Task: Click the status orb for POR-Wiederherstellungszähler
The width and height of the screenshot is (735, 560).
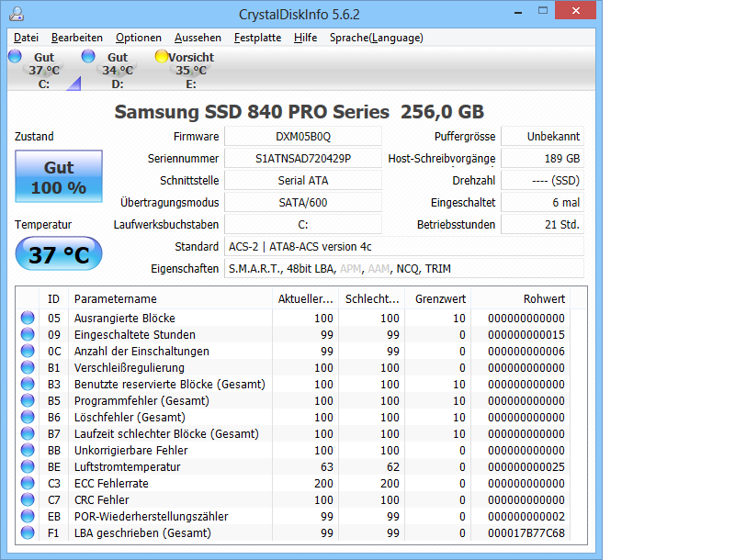Action: [28, 516]
